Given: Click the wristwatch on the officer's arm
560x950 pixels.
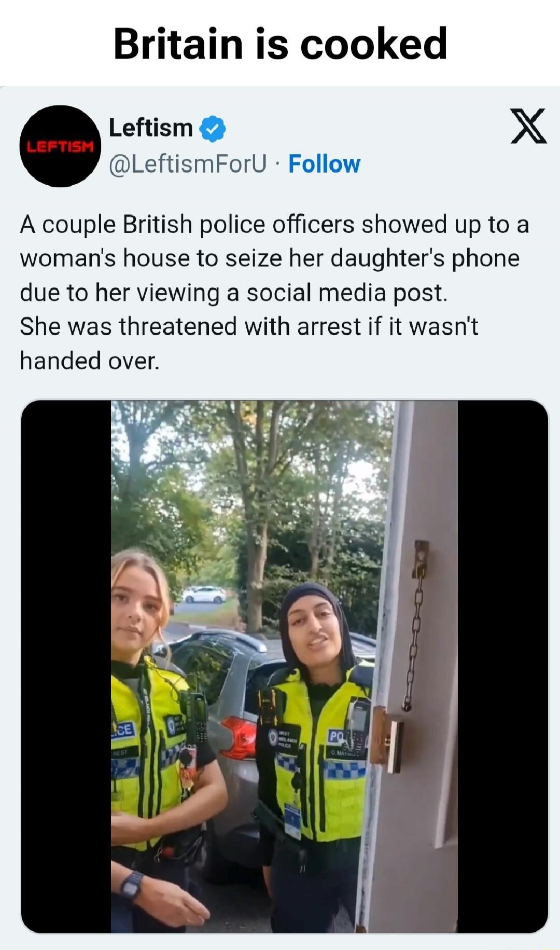Looking at the screenshot, I should pyautogui.click(x=131, y=885).
